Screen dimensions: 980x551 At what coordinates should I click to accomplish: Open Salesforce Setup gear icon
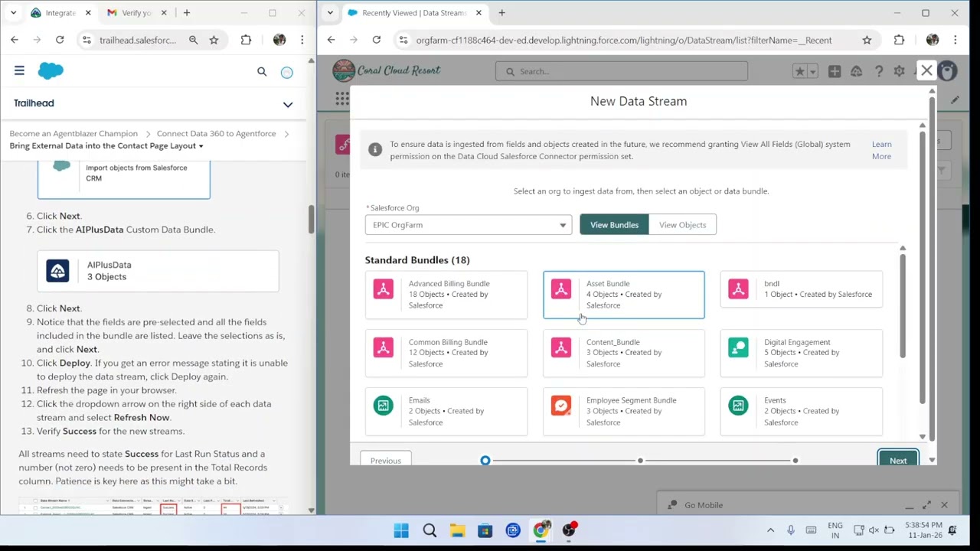(900, 71)
